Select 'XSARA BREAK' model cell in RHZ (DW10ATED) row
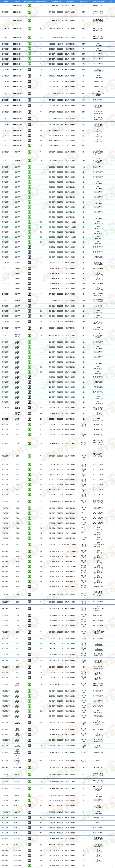The image size is (115, 868). click(x=17, y=419)
